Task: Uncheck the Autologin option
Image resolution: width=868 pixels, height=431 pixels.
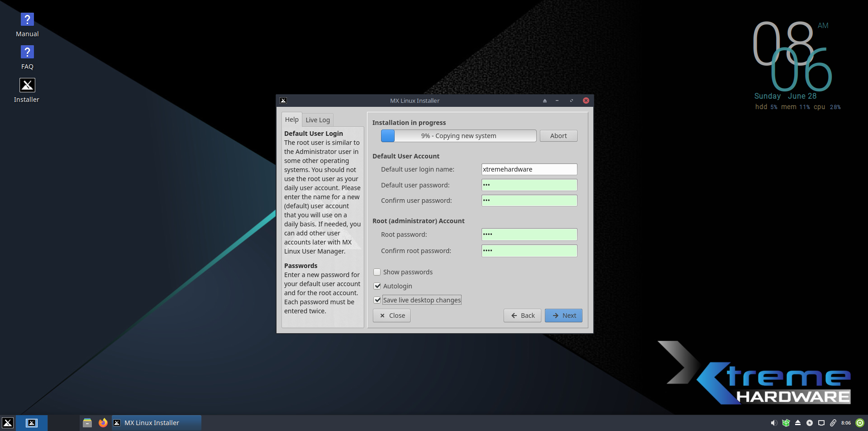Action: click(x=377, y=286)
